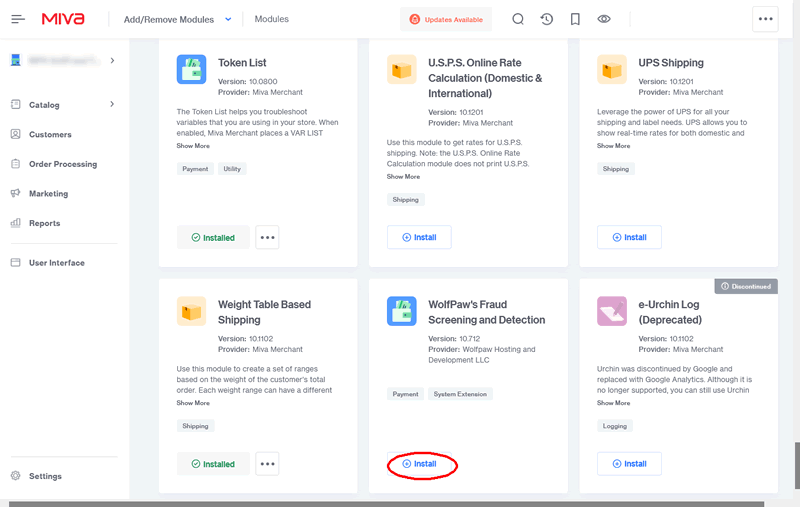800x507 pixels.
Task: Open Order Processing in sidebar
Action: [x=62, y=164]
